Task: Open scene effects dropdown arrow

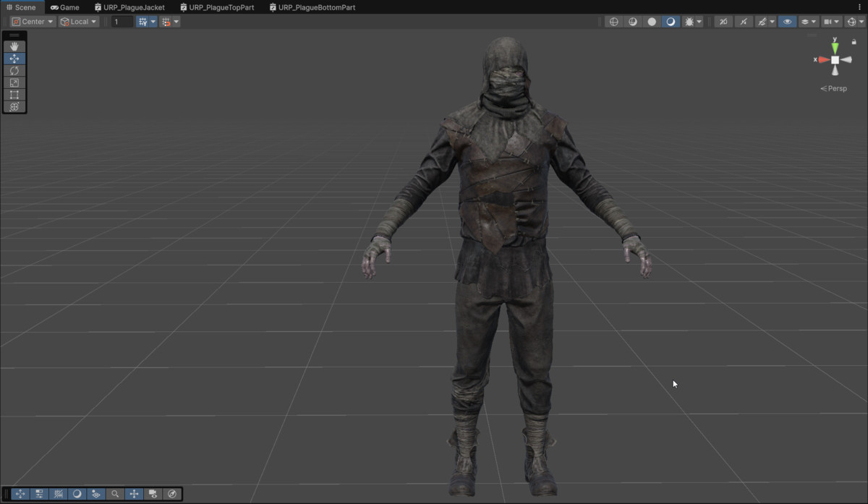Action: pyautogui.click(x=772, y=22)
